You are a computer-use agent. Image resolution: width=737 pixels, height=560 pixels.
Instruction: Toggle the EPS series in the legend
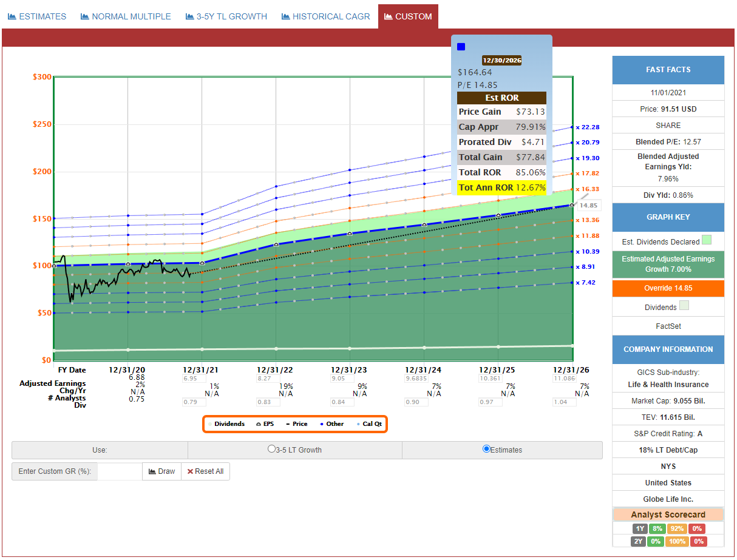265,424
